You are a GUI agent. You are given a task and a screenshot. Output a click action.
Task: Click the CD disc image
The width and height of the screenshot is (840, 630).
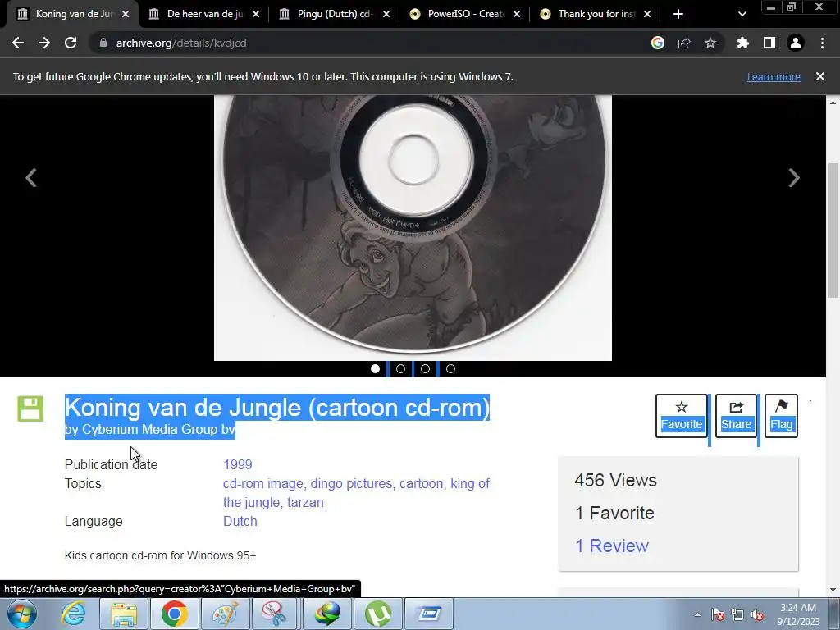pyautogui.click(x=413, y=228)
